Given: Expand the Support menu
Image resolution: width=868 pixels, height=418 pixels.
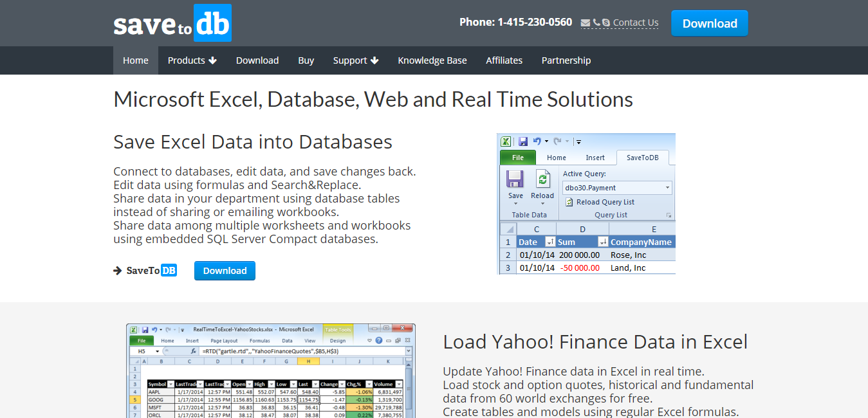Looking at the screenshot, I should coord(356,60).
